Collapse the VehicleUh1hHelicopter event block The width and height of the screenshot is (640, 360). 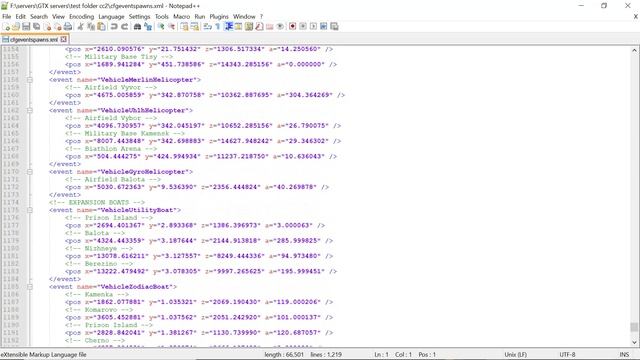tap(30, 110)
